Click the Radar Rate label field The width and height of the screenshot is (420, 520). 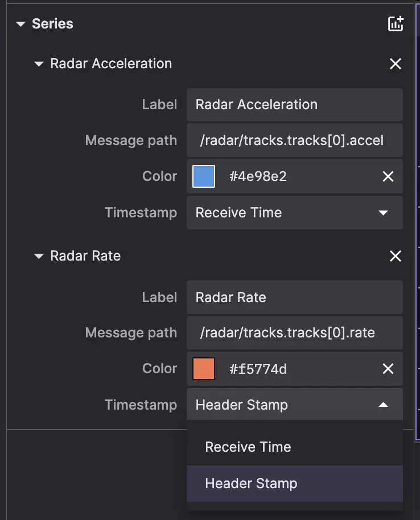[294, 298]
